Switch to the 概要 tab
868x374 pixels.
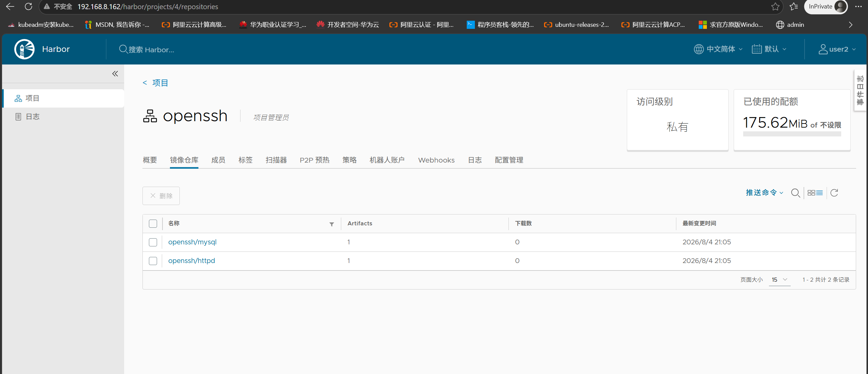[150, 160]
